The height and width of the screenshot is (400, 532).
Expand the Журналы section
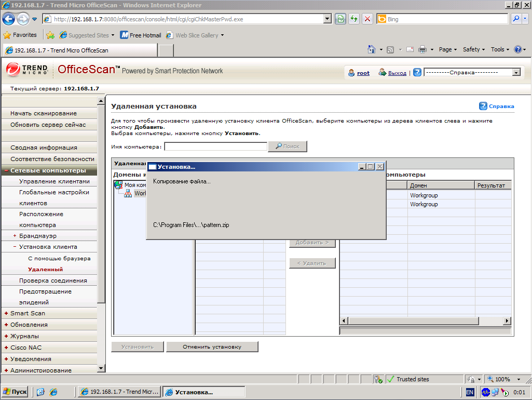[6, 336]
